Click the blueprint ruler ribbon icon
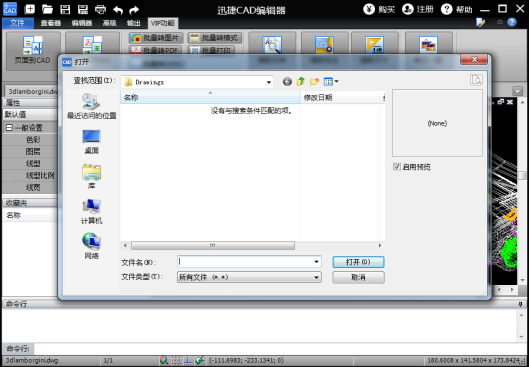Viewport: 529px width, 367px height. pyautogui.click(x=324, y=45)
